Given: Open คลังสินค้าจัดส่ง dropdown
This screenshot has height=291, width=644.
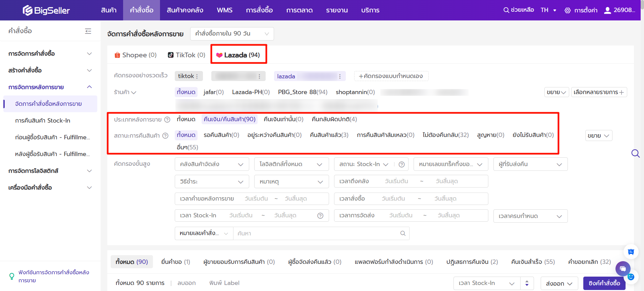Looking at the screenshot, I should (x=212, y=164).
